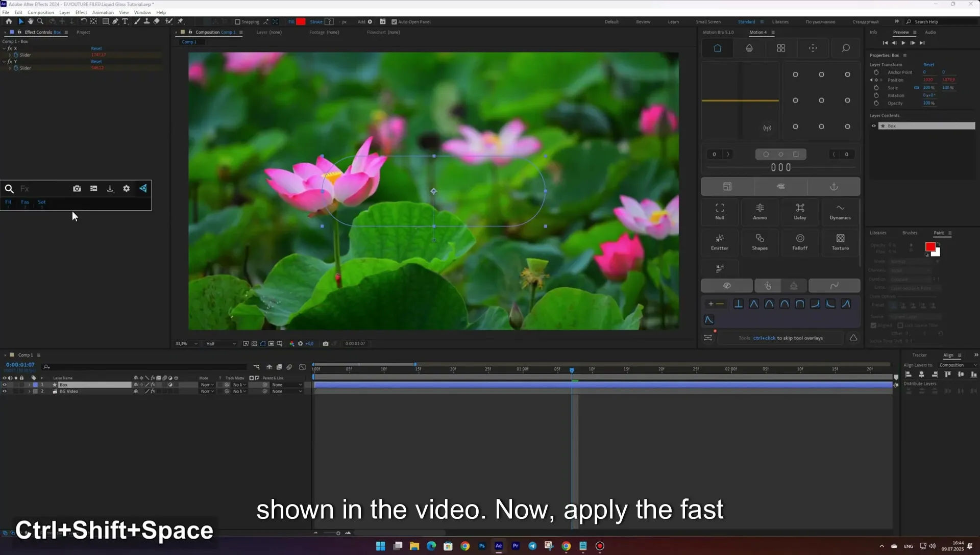Open the Motion panel search icon

coord(846,48)
